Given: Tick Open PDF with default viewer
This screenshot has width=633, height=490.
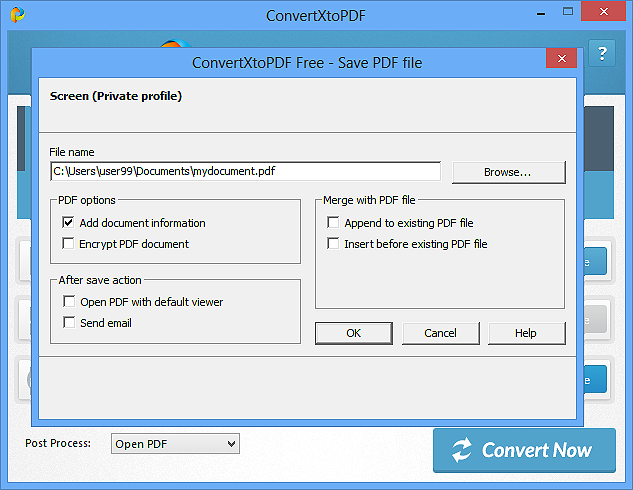Looking at the screenshot, I should pos(69,302).
